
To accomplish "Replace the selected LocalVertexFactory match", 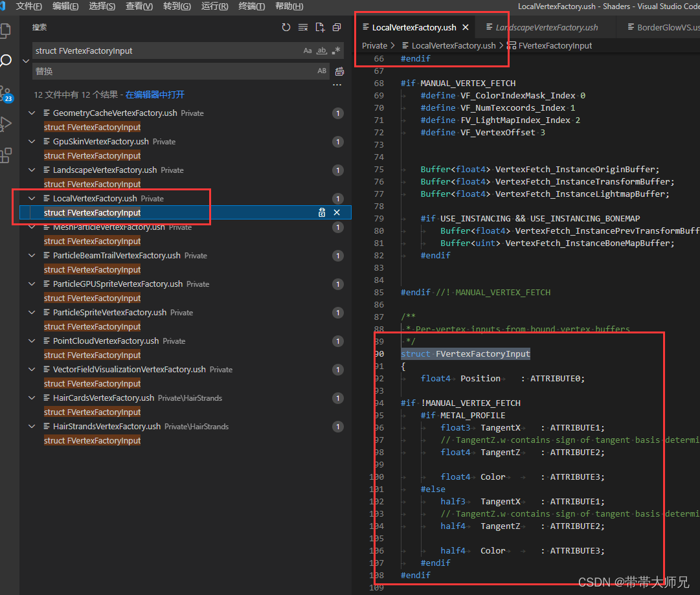I will (321, 212).
